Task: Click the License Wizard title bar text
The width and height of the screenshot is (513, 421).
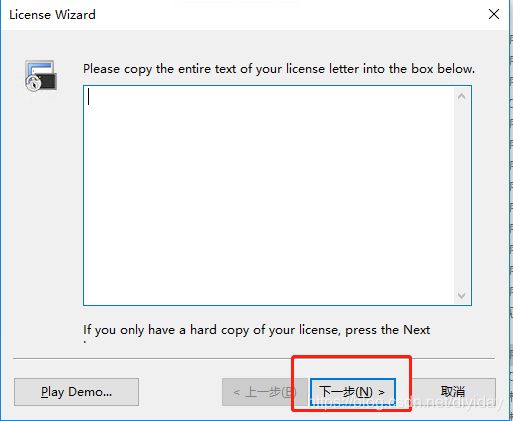Action: 52,15
